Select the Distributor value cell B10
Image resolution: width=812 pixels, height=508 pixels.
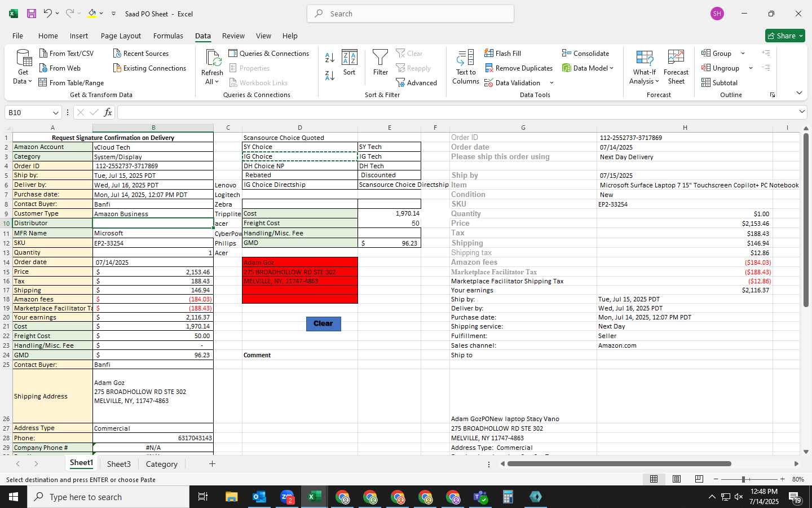pyautogui.click(x=153, y=224)
